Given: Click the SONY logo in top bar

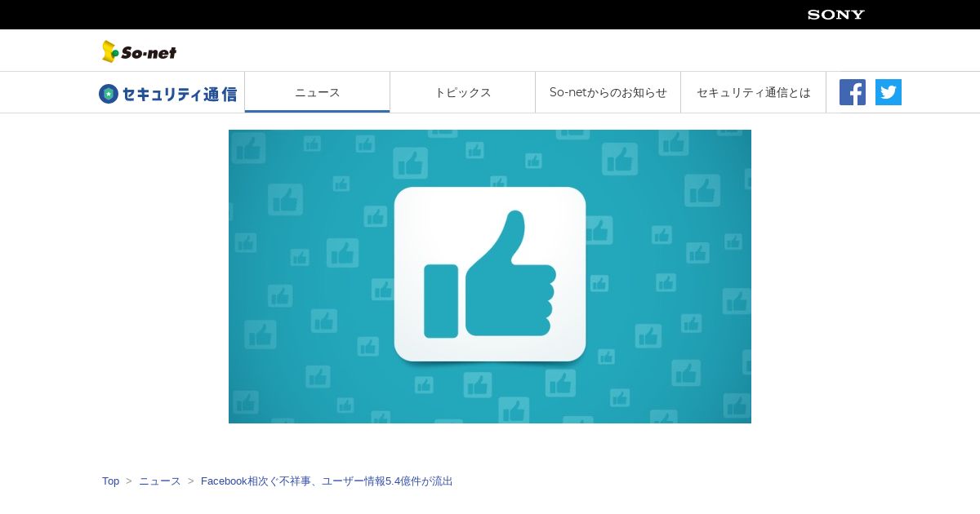Looking at the screenshot, I should [x=835, y=15].
